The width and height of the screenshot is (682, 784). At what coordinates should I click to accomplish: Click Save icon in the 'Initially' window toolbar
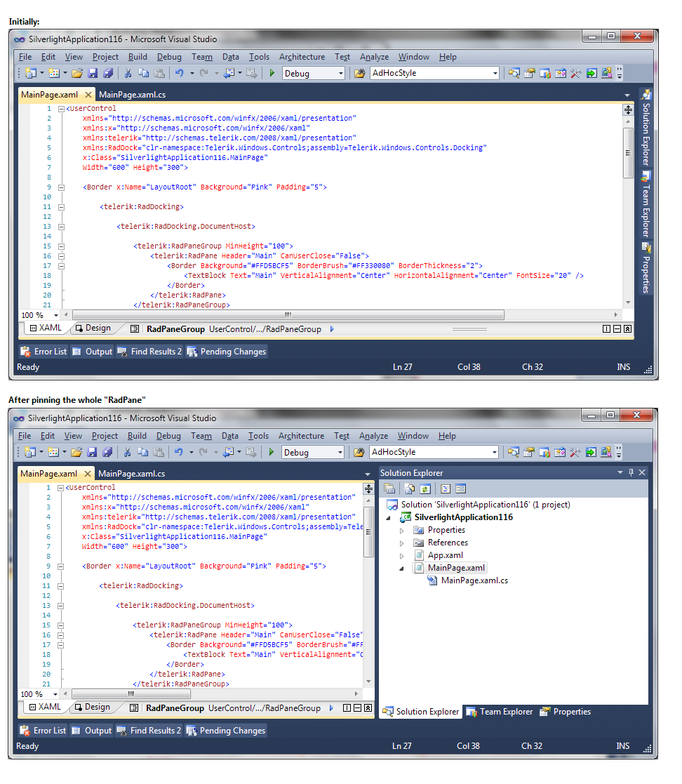[93, 74]
